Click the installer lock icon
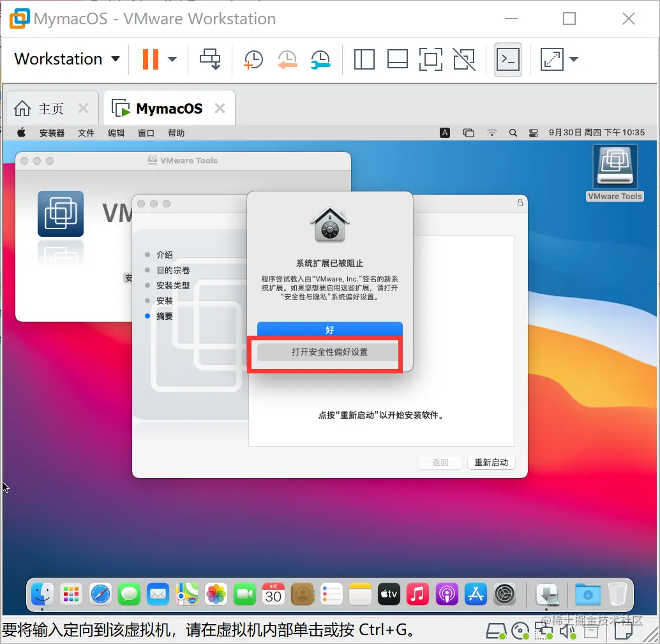Image resolution: width=660 pixels, height=644 pixels. point(520,203)
